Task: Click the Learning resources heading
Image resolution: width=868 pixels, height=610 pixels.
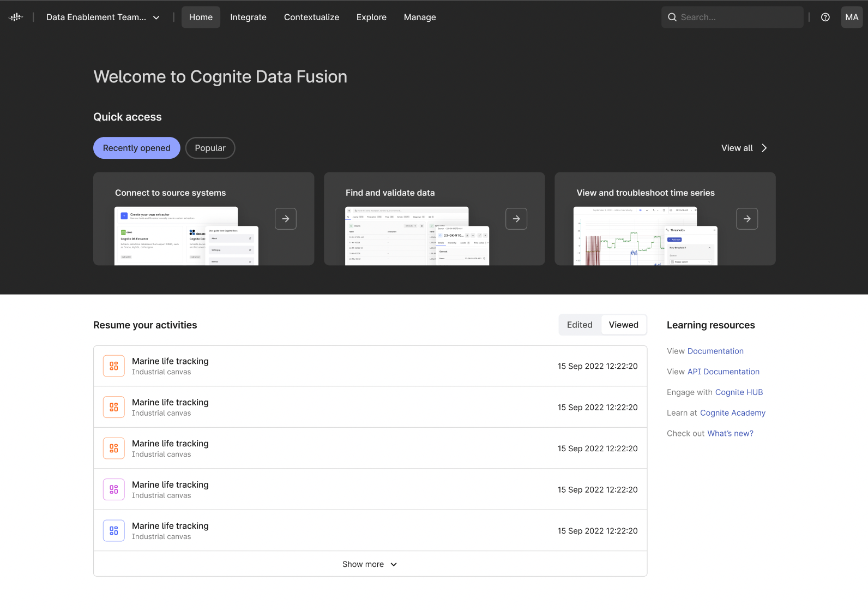Action: (x=711, y=325)
